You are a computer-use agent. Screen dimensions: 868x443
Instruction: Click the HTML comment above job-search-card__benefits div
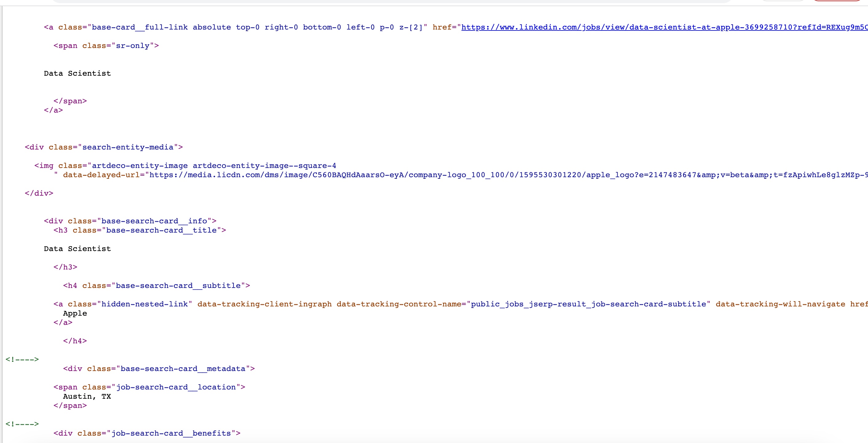tap(22, 424)
